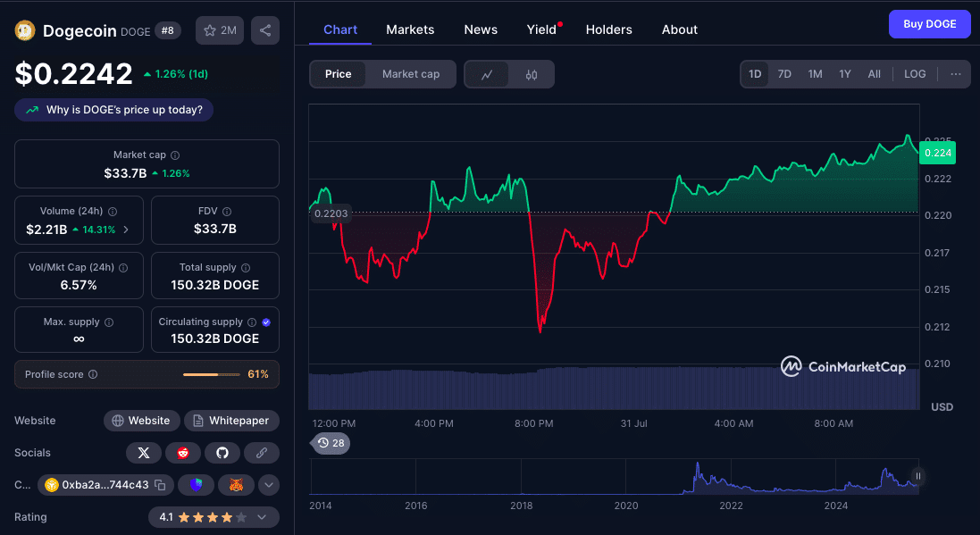The width and height of the screenshot is (980, 535).
Task: Click the share icon next to watchlist
Action: 264,29
